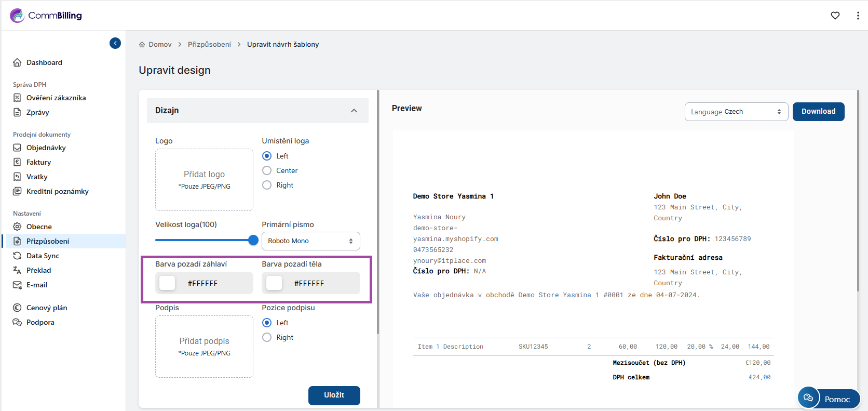The image size is (868, 411).
Task: Click the SKU12345 cell in preview
Action: pos(533,347)
